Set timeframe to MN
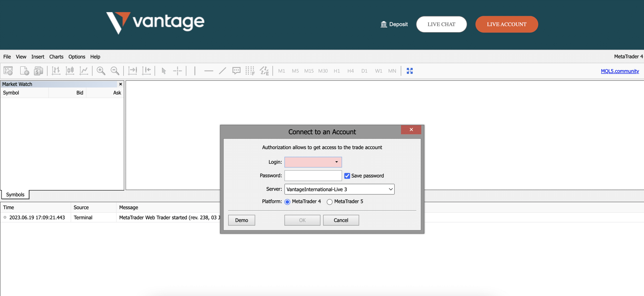The height and width of the screenshot is (296, 644). (392, 71)
